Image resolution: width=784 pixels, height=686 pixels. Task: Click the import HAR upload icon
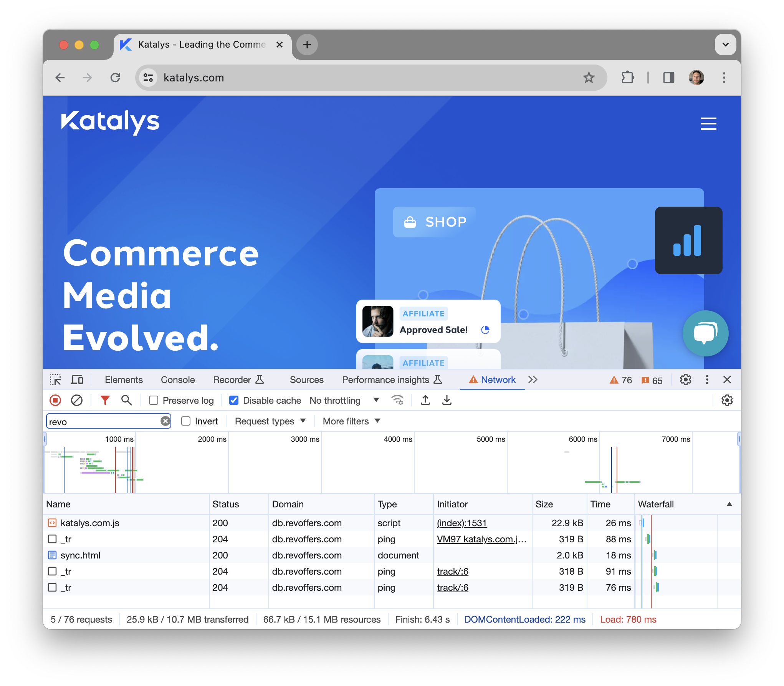(x=425, y=400)
